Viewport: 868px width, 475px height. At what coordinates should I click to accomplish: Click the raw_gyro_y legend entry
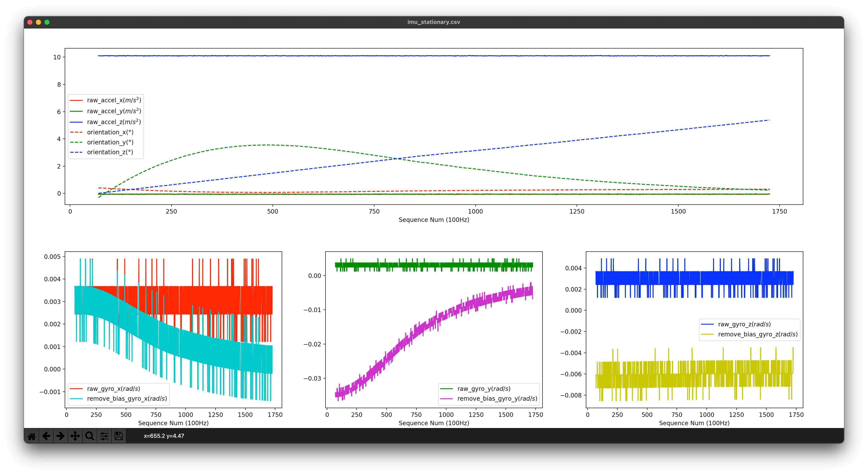pyautogui.click(x=484, y=389)
